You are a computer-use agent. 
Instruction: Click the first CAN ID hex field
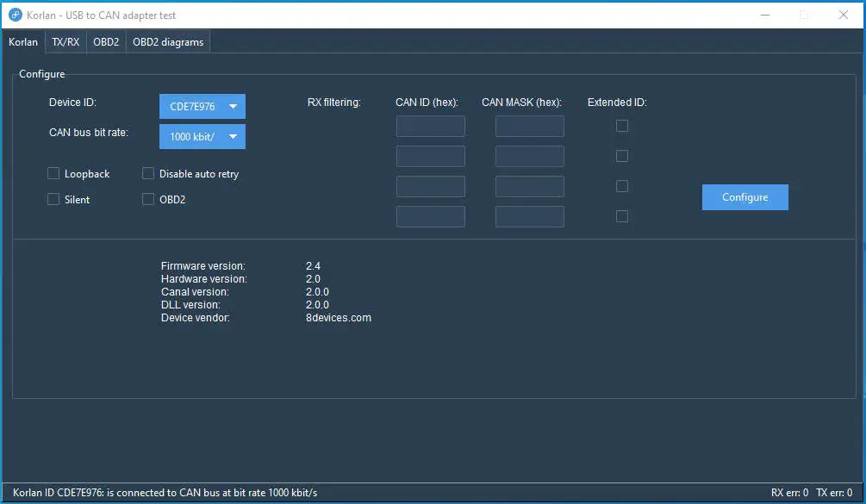click(x=430, y=126)
